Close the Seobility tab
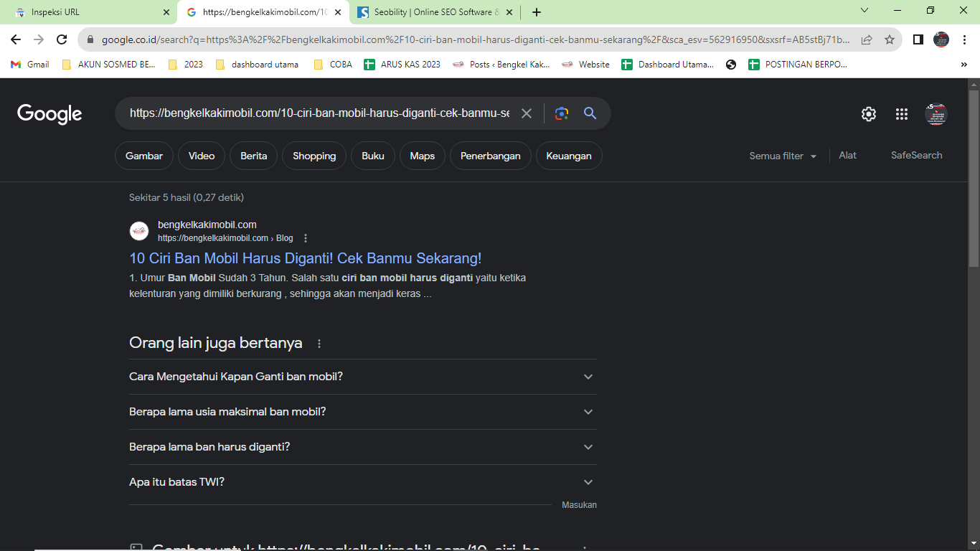Viewport: 980px width, 551px height. [509, 12]
